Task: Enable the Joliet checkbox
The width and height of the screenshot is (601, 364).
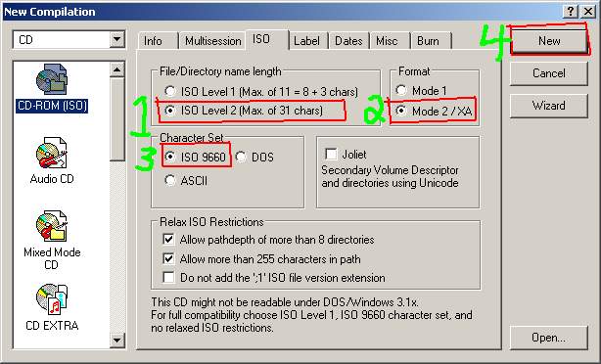Action: click(x=331, y=154)
